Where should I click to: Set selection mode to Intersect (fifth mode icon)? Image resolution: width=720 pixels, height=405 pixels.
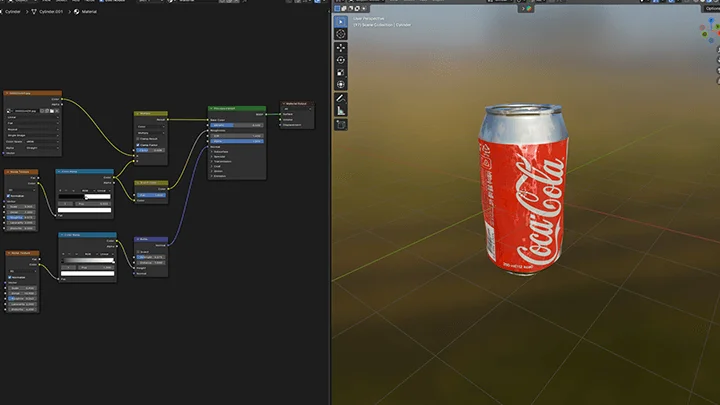click(364, 8)
